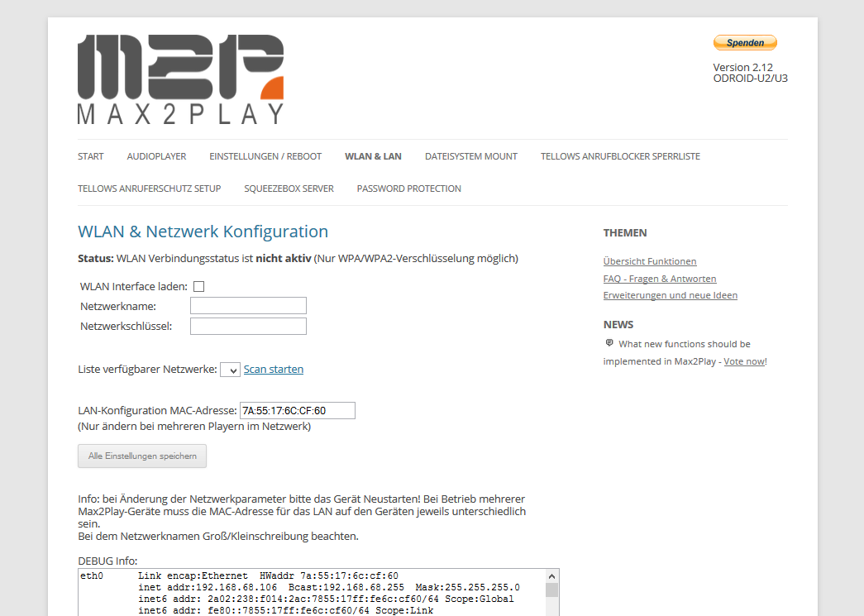Click the 'Nur ändern bei mehreren Playern' note
This screenshot has width=864, height=616.
[194, 427]
